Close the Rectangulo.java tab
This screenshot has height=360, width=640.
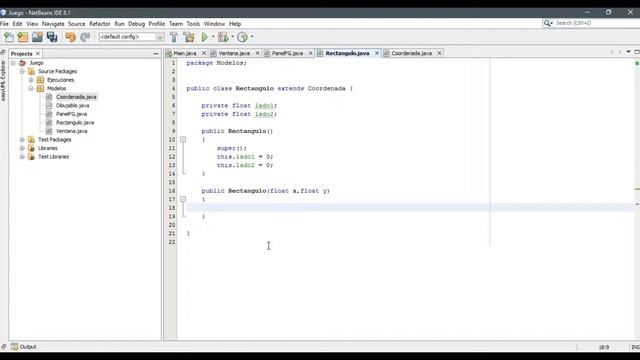[x=377, y=53]
